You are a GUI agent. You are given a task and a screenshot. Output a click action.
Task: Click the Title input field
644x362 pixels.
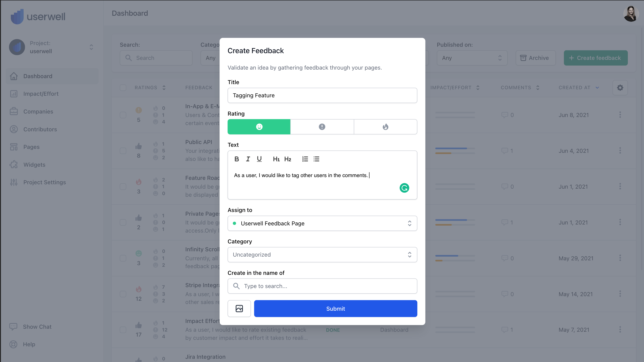click(322, 95)
